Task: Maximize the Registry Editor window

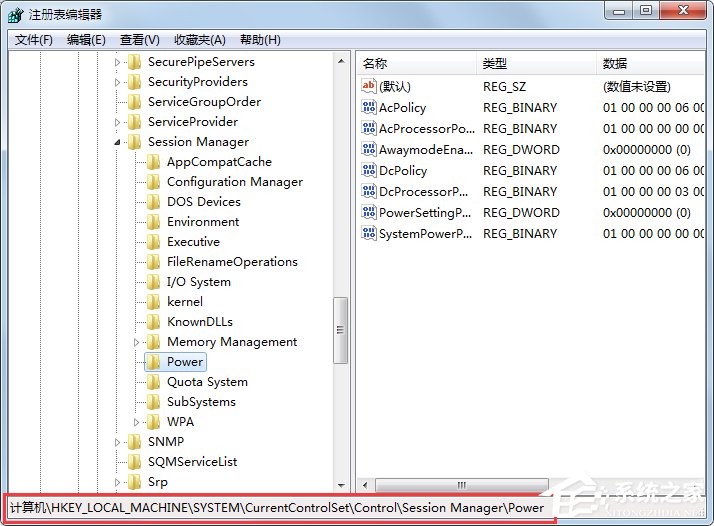Action: click(x=646, y=11)
